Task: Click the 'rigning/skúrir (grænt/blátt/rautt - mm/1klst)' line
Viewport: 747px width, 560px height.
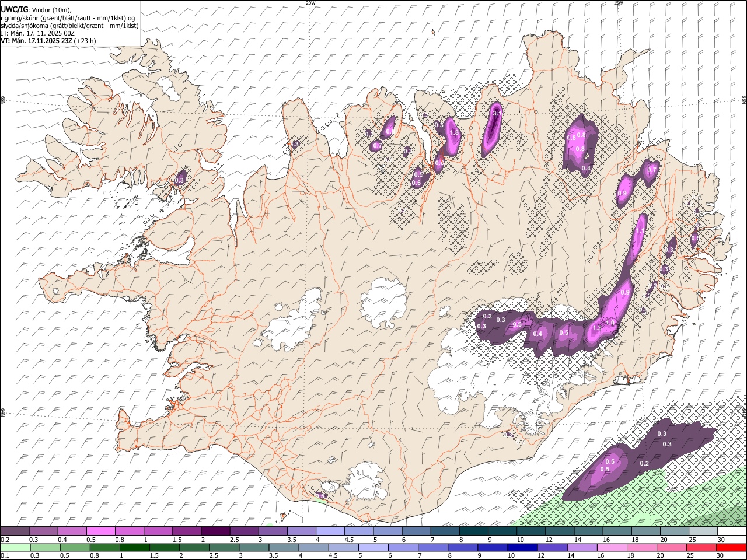Action: click(68, 18)
